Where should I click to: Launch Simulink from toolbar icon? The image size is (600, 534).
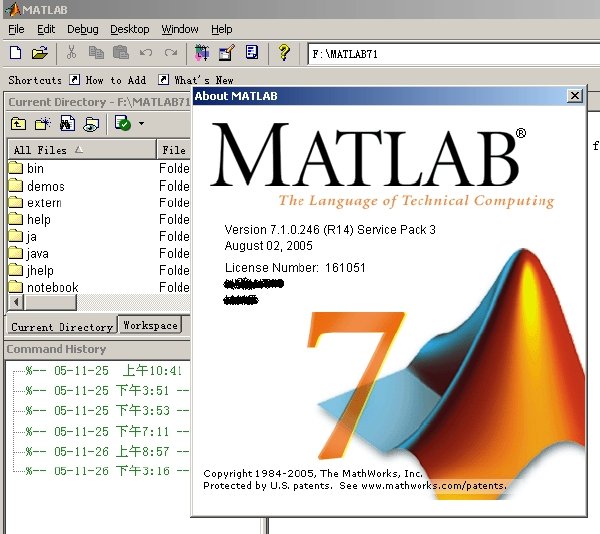tap(202, 52)
